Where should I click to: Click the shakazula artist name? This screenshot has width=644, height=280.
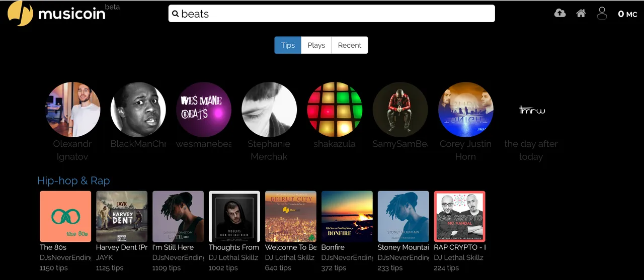click(x=335, y=144)
